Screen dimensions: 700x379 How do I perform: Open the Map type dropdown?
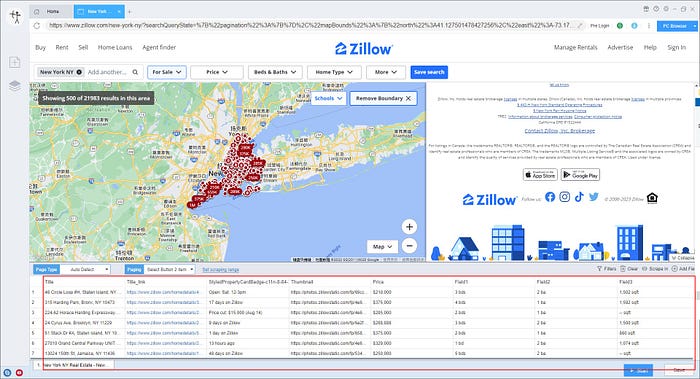point(382,246)
